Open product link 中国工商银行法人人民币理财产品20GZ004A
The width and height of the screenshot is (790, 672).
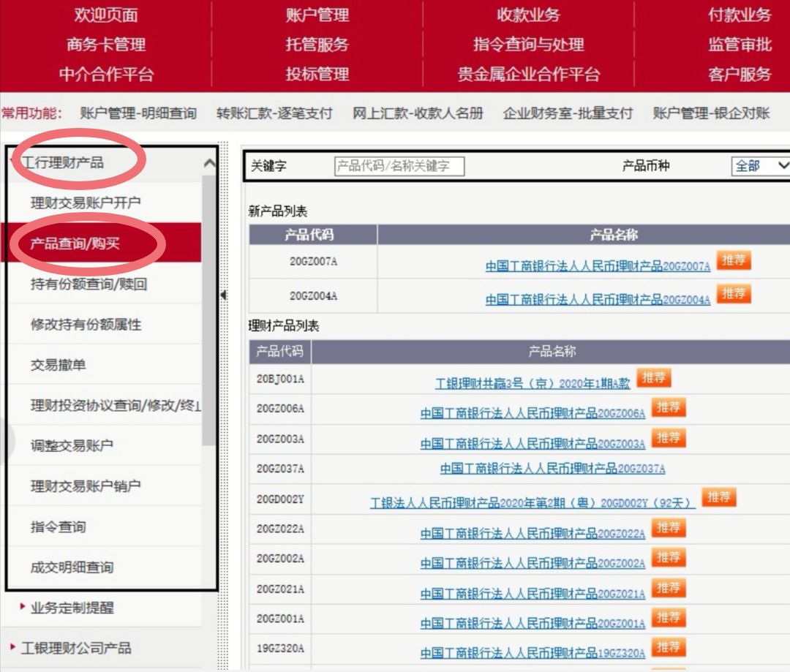pos(598,300)
